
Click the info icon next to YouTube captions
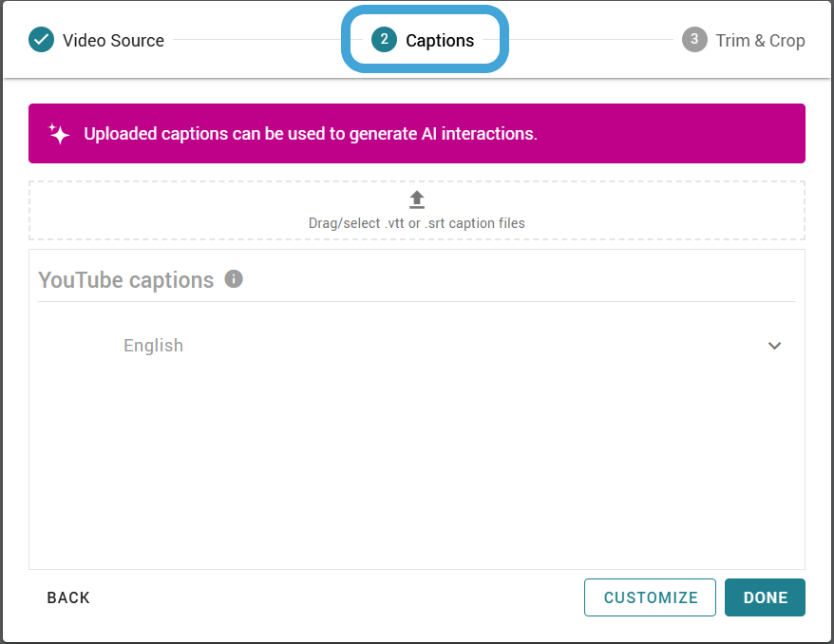click(235, 278)
